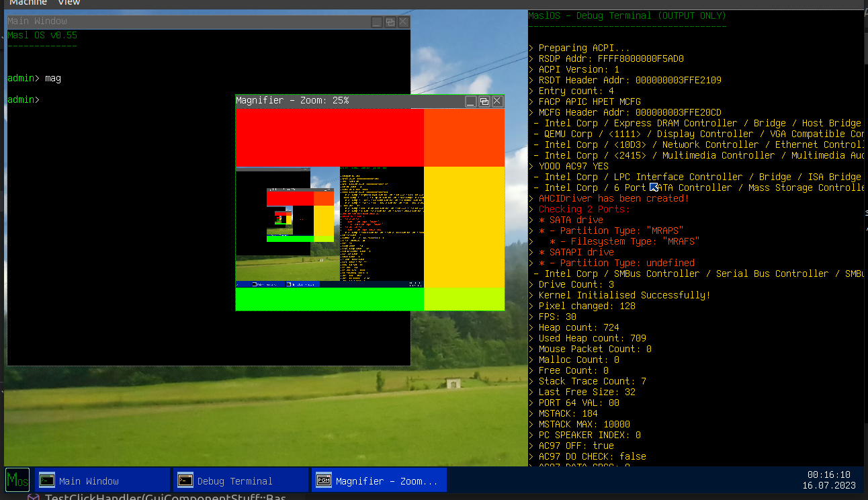This screenshot has height=500, width=868.
Task: Click 'Kernel Initialised Successfully!' line
Action: (x=619, y=295)
